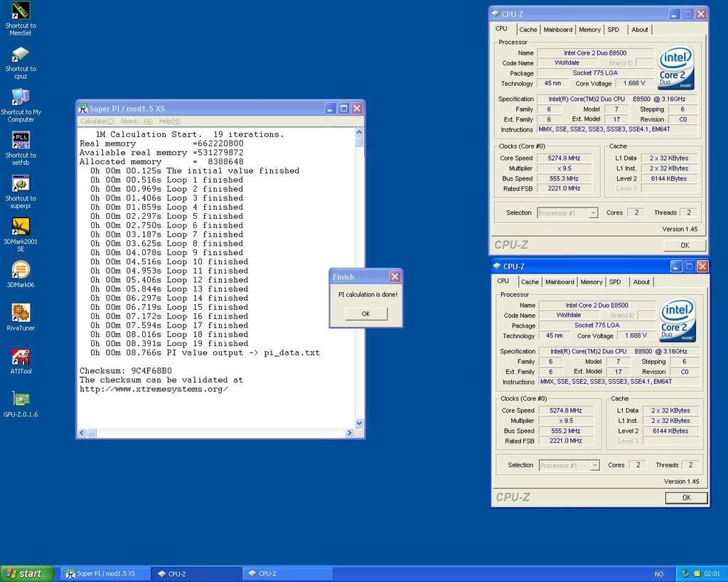The width and height of the screenshot is (728, 582).
Task: Close the Finish dialog
Action: [x=395, y=276]
